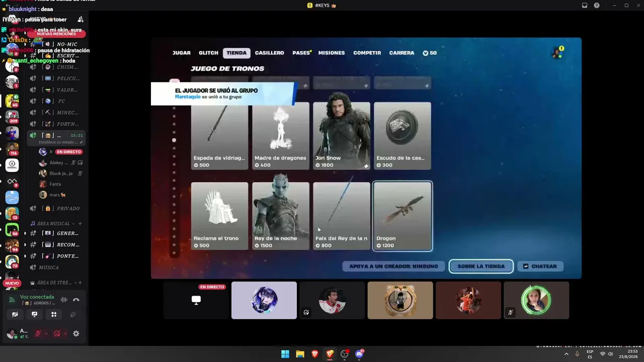Image resolution: width=644 pixels, height=362 pixels.
Task: Select the Falx del Rey item
Action: (342, 216)
